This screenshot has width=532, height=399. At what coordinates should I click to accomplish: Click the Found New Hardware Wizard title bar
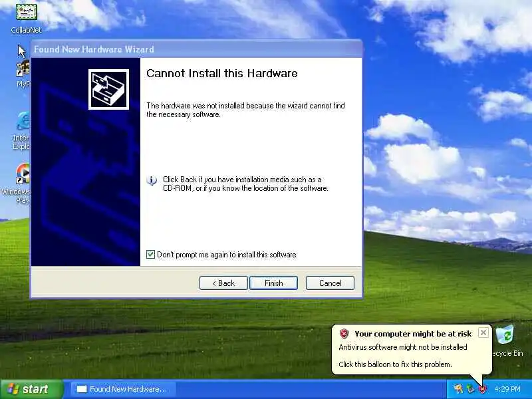(x=196, y=49)
